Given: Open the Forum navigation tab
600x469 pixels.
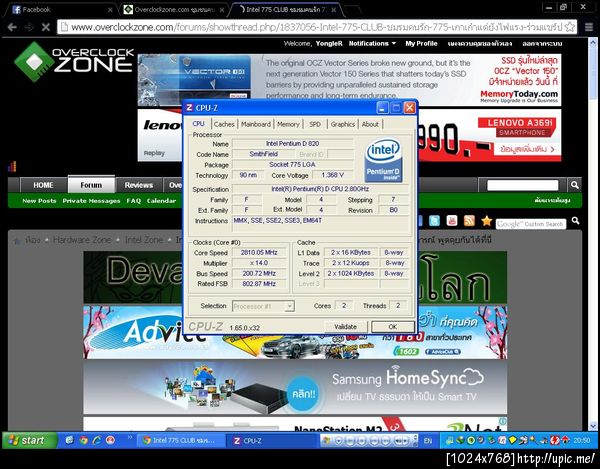Looking at the screenshot, I should pyautogui.click(x=91, y=185).
